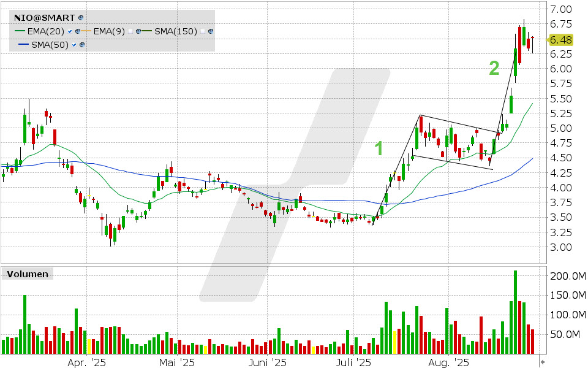This screenshot has height=368, width=588.
Task: Click the 5.75 price axis value
Action: (x=561, y=83)
